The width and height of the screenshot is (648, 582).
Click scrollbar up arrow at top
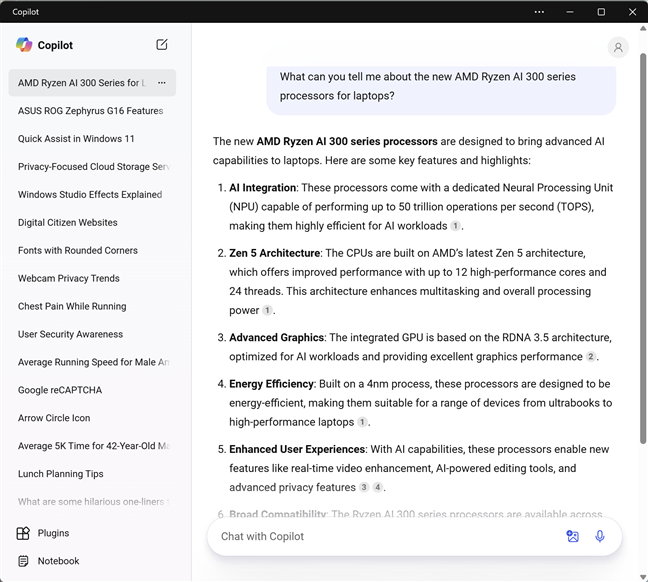tap(643, 29)
